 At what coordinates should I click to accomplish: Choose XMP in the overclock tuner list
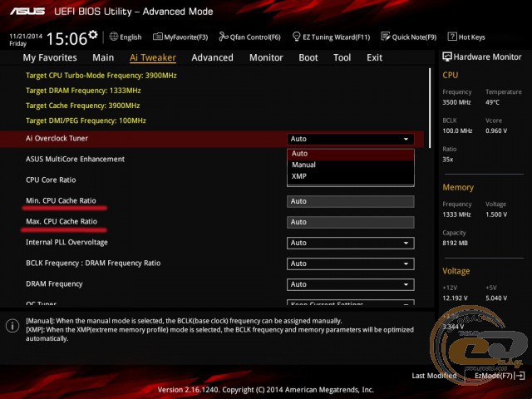pyautogui.click(x=351, y=176)
